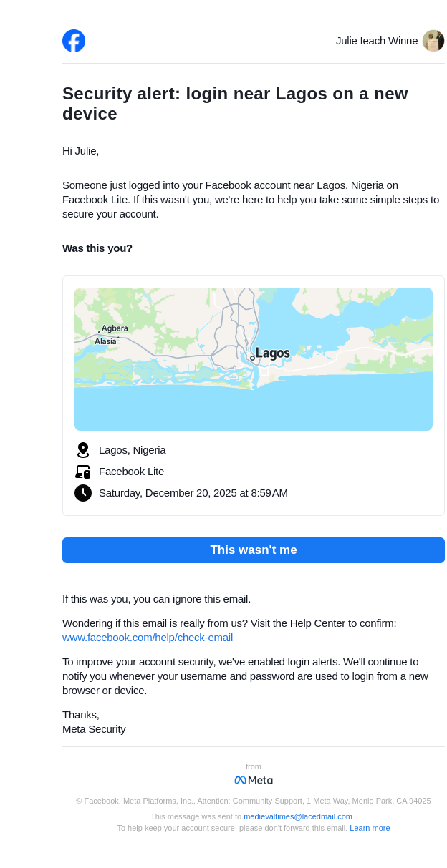The height and width of the screenshot is (868, 447).
Task: Click the Agbara label on the map
Action: [x=115, y=328]
